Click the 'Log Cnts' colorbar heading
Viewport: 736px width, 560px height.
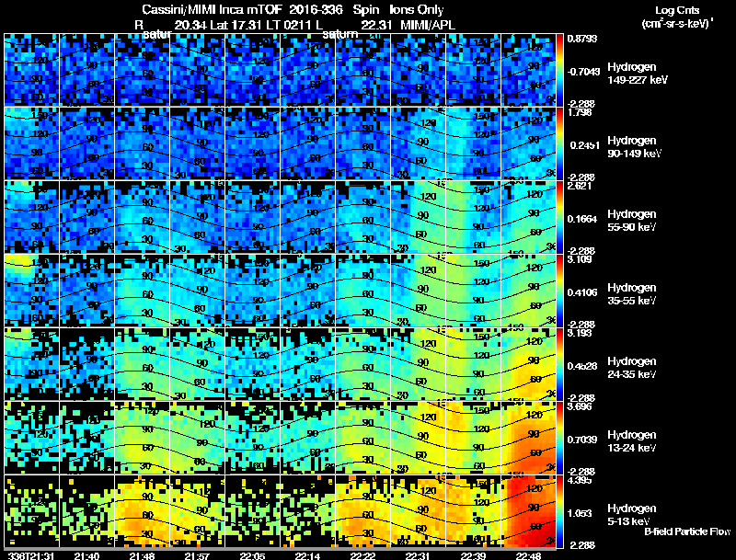pos(677,10)
